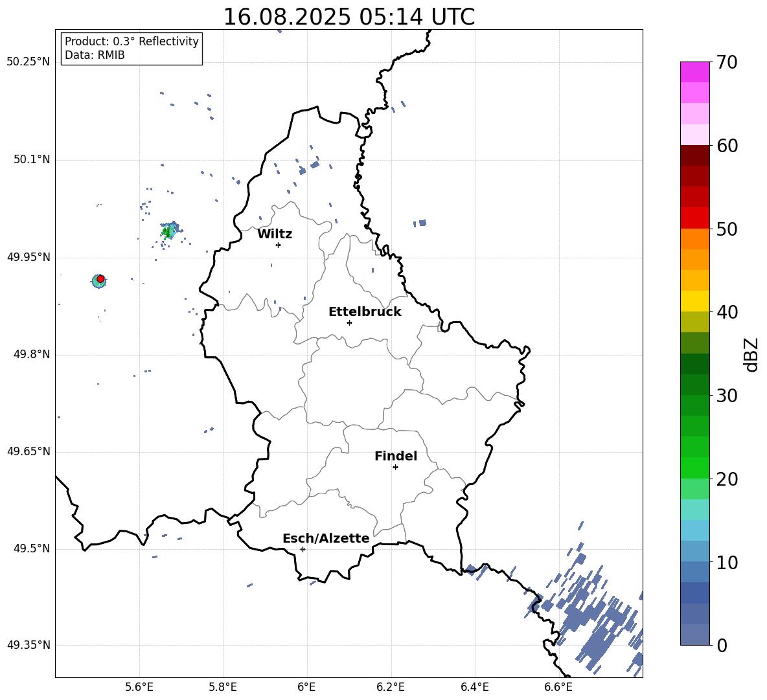Click the colorbar tick value 50
The width and height of the screenshot is (767, 700).
click(x=727, y=229)
